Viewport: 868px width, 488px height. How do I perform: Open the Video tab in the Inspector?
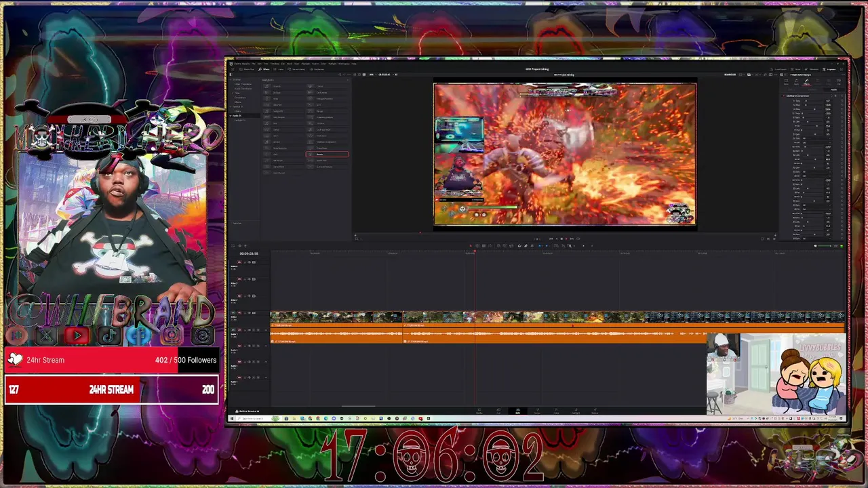point(786,82)
